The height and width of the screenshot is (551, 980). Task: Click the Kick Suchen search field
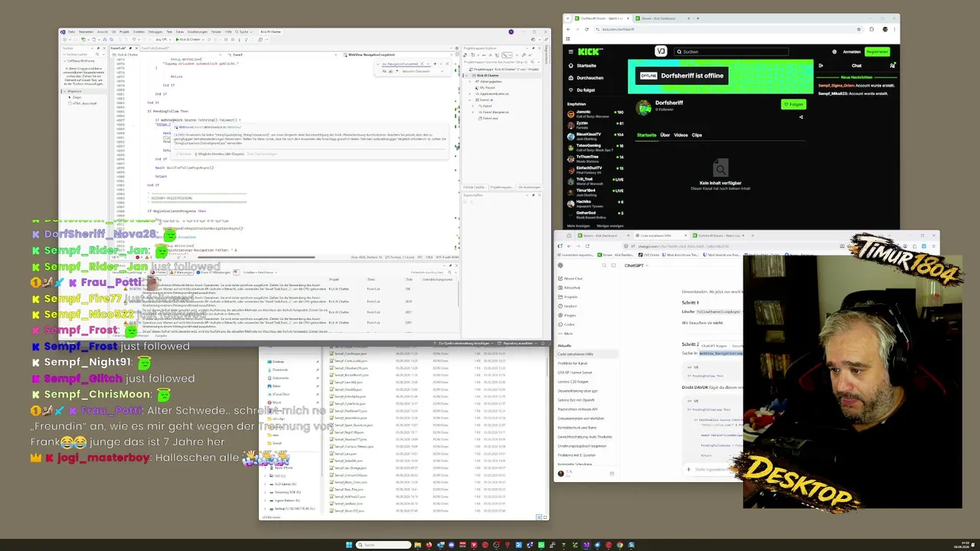[731, 51]
